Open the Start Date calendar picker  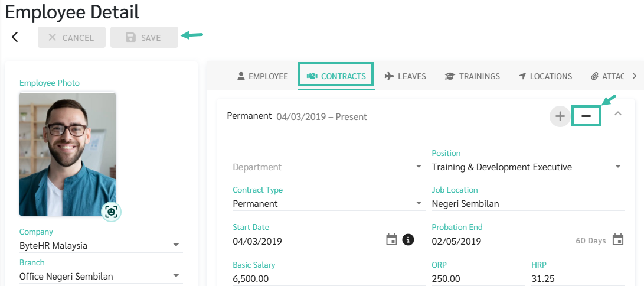point(392,239)
